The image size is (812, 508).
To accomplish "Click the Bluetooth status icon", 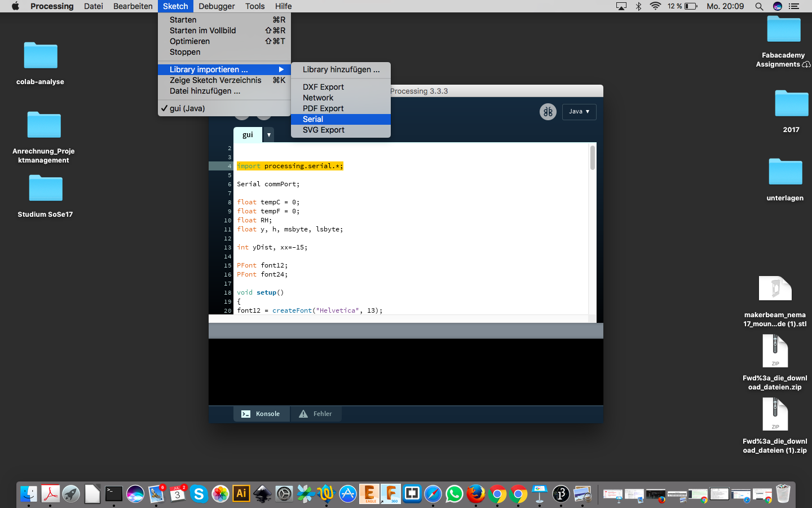I will click(x=638, y=6).
